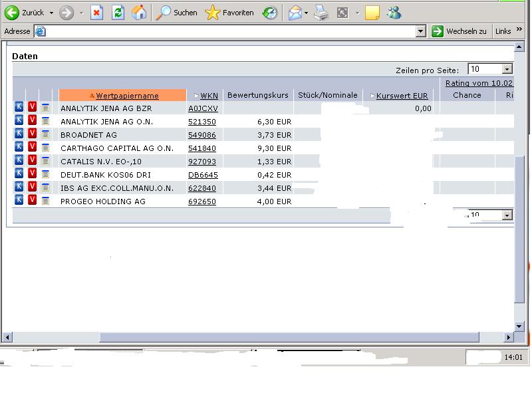Click the Print icon in the toolbar
This screenshot has height=399, width=532.
(x=321, y=13)
